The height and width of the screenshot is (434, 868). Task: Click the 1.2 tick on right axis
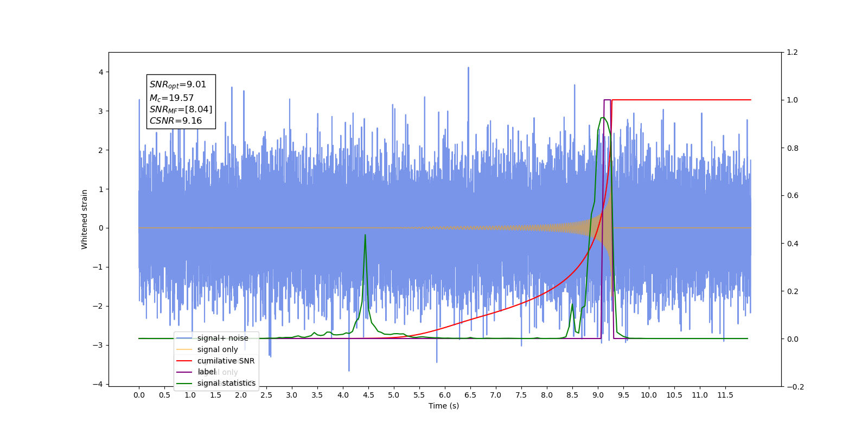(x=792, y=52)
